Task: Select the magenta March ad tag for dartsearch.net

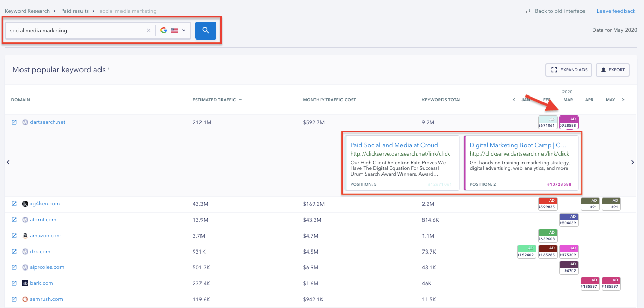Action: (x=569, y=122)
